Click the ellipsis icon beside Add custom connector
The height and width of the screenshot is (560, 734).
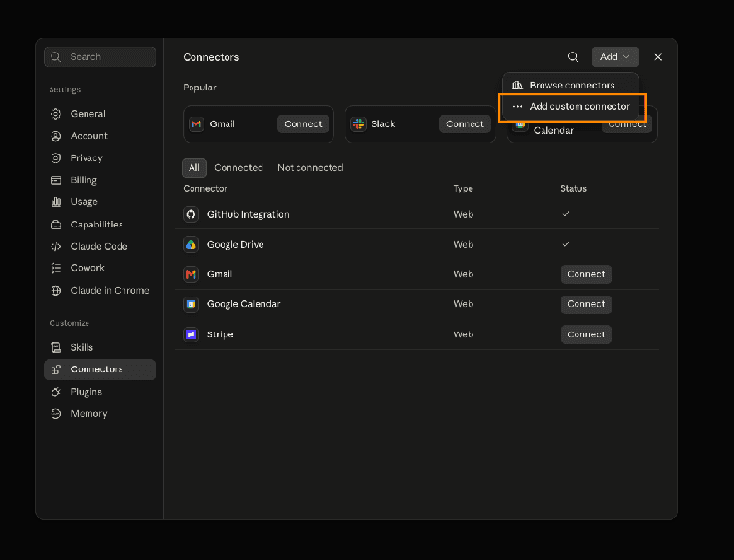[x=517, y=106]
